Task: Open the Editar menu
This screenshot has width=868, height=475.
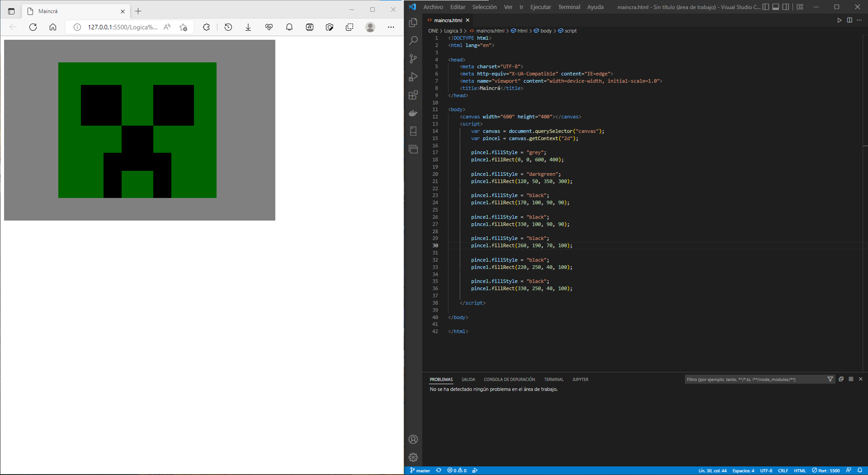Action: 458,7
